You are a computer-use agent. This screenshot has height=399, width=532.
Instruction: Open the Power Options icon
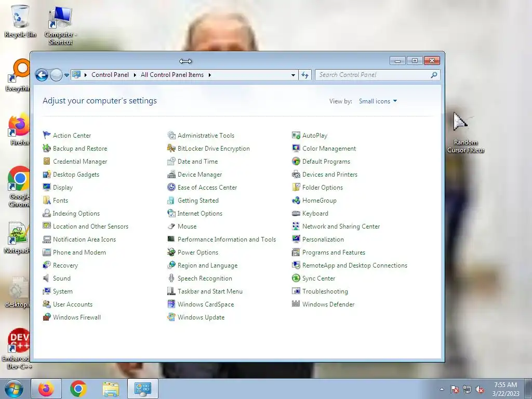(x=171, y=252)
